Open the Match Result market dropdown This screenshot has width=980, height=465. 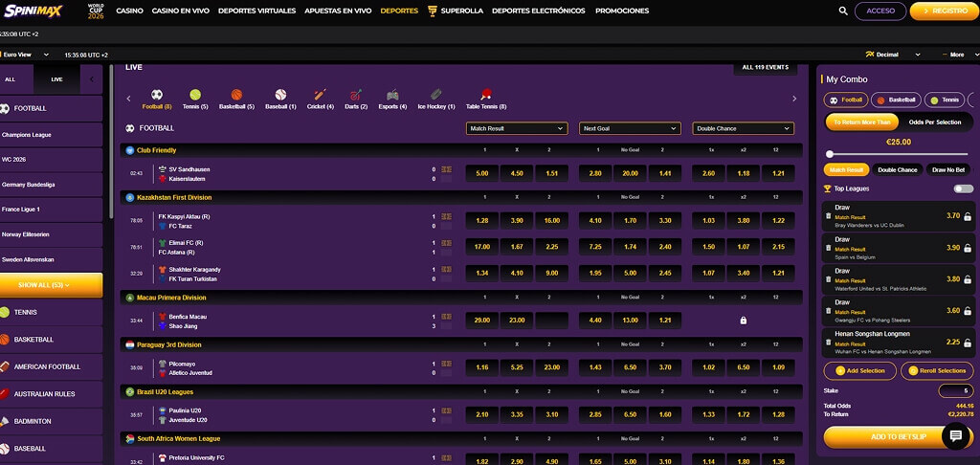click(x=517, y=128)
